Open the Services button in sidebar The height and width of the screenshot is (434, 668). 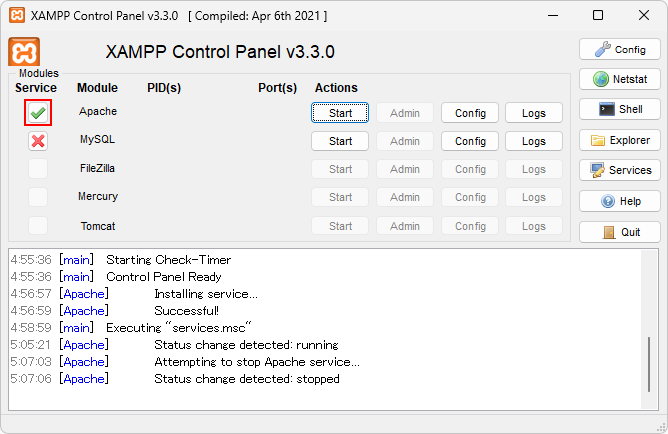(620, 170)
